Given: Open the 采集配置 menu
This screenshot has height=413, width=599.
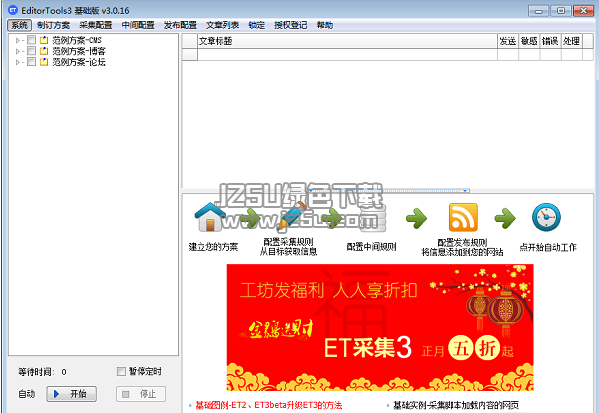Looking at the screenshot, I should tap(96, 25).
